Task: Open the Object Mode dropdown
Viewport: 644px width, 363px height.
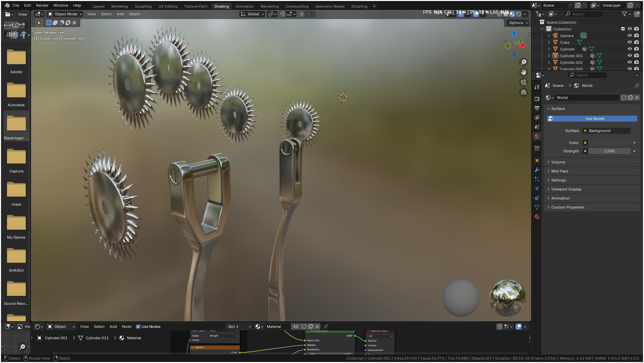Action: (x=65, y=14)
